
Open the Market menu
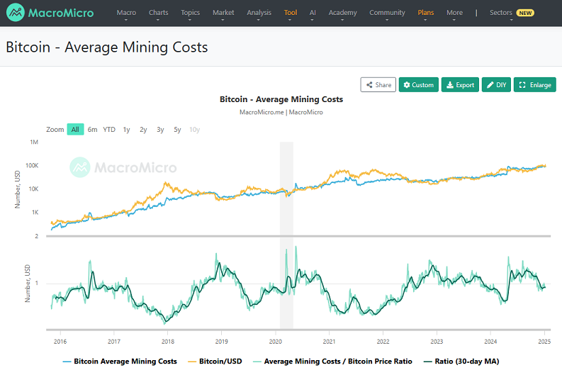223,13
